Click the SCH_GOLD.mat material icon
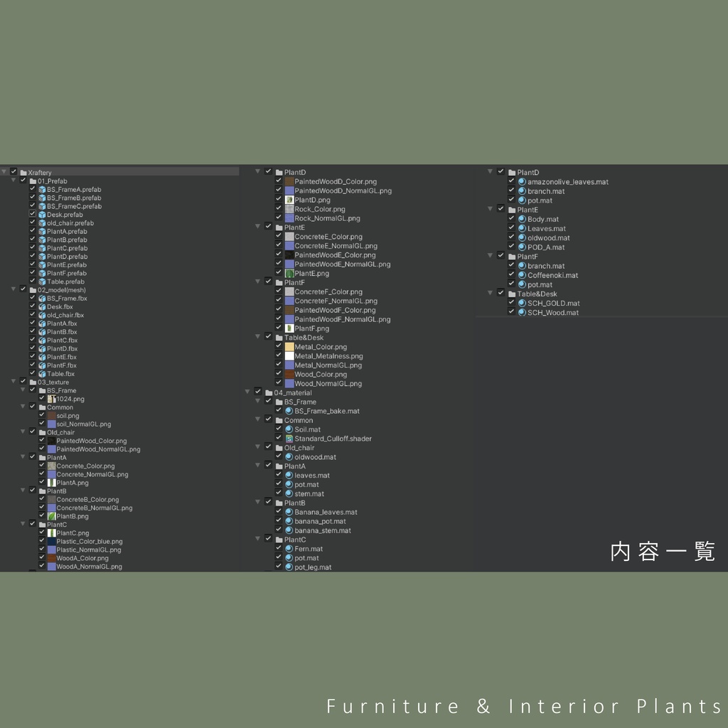Image resolution: width=728 pixels, height=728 pixels. click(x=522, y=303)
